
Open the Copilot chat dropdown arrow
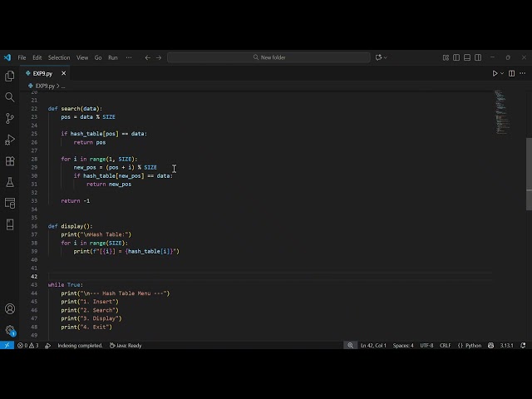click(x=386, y=57)
